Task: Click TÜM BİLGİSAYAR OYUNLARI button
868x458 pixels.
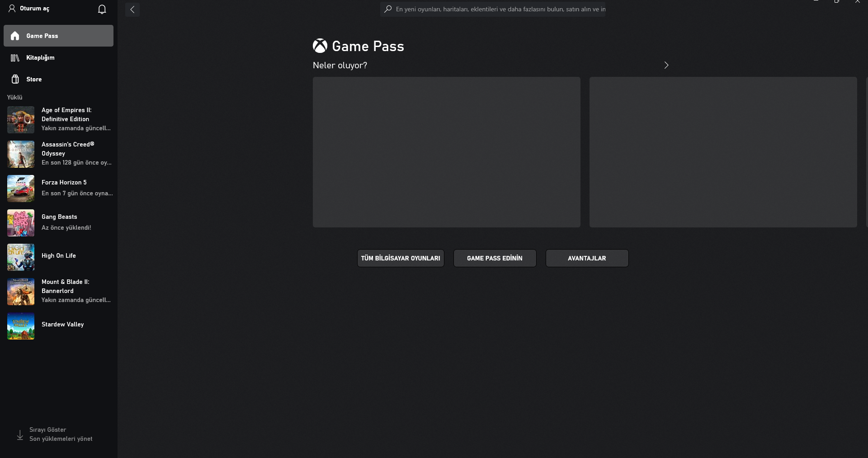Action: (x=401, y=258)
